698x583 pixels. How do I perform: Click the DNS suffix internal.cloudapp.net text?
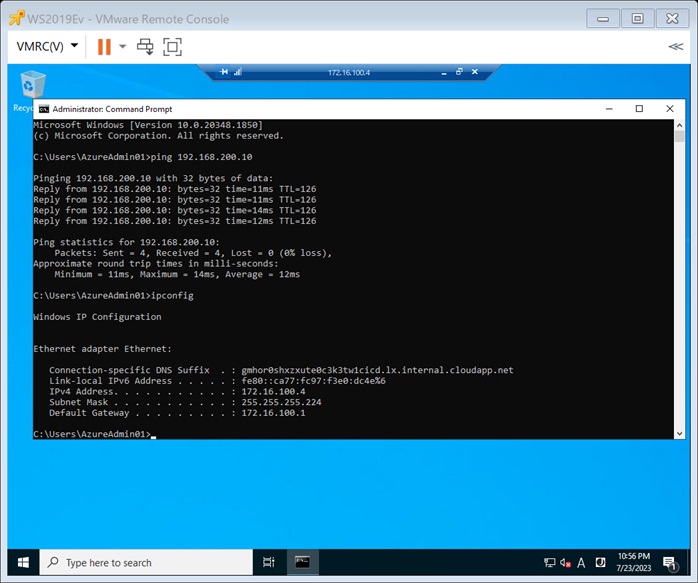(377, 370)
